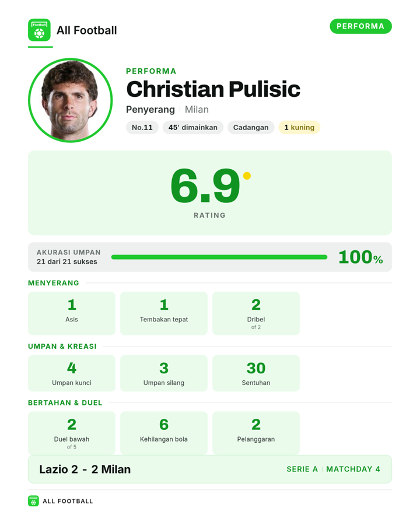Viewport: 420px width, 525px height.
Task: Click the 1 kuning yellow chip
Action: [x=299, y=127]
